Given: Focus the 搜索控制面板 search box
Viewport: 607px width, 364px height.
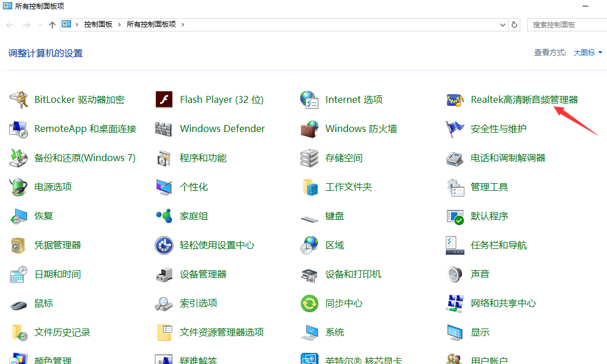Looking at the screenshot, I should pyautogui.click(x=567, y=25).
